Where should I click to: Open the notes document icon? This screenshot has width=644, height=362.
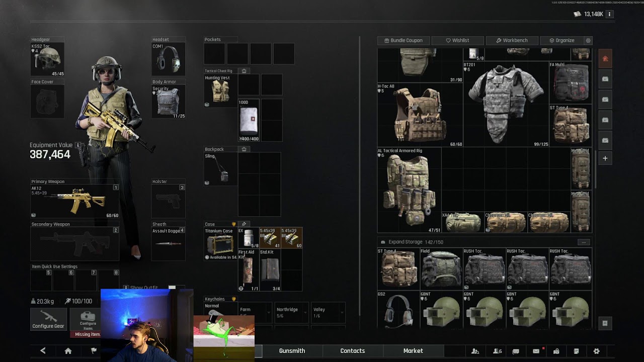pyautogui.click(x=576, y=351)
